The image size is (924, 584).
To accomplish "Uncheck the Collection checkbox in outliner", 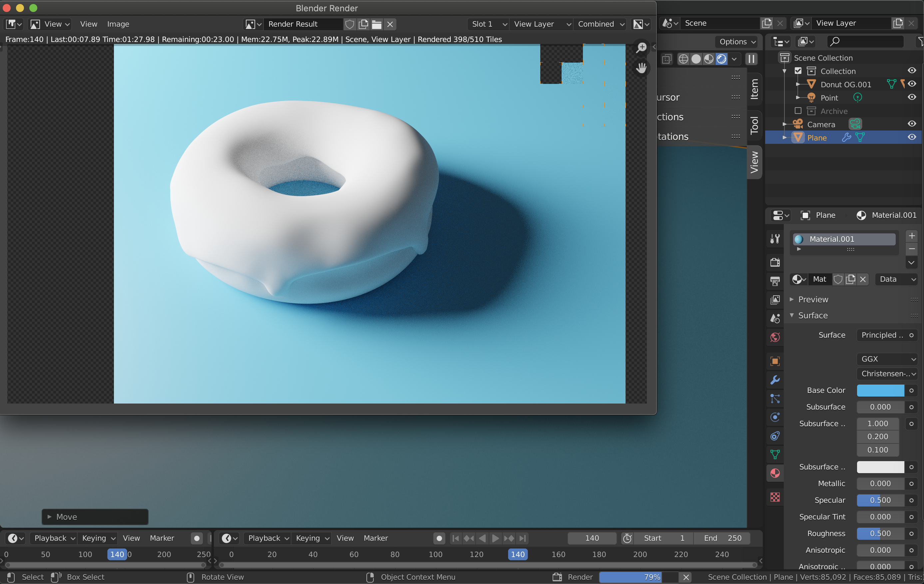I will point(798,71).
